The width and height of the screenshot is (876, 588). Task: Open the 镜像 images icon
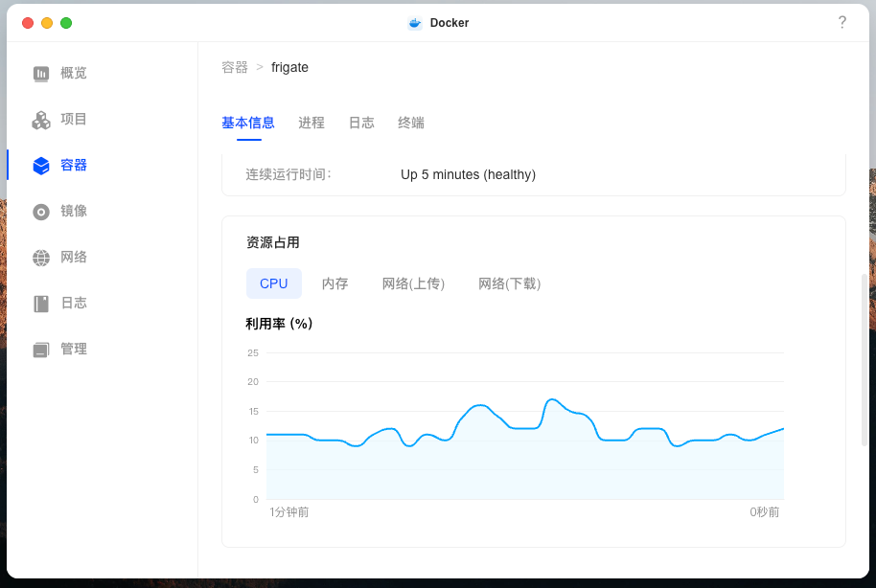[41, 211]
